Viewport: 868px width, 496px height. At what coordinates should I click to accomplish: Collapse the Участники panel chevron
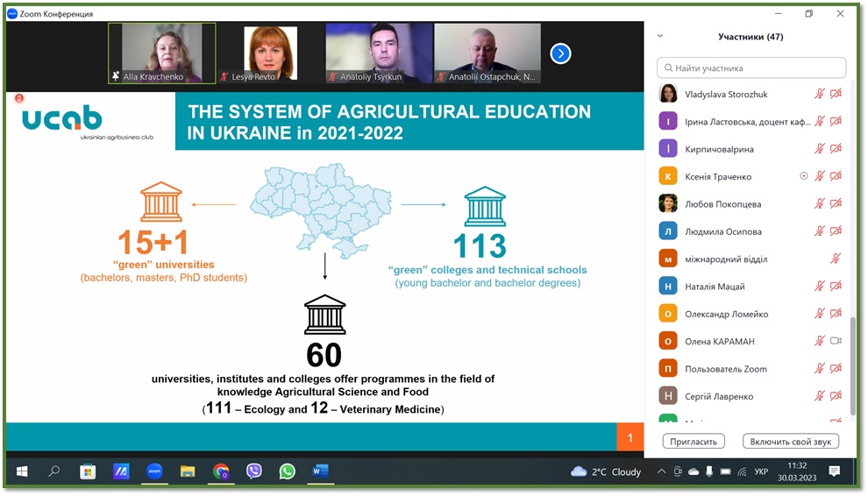coord(660,37)
